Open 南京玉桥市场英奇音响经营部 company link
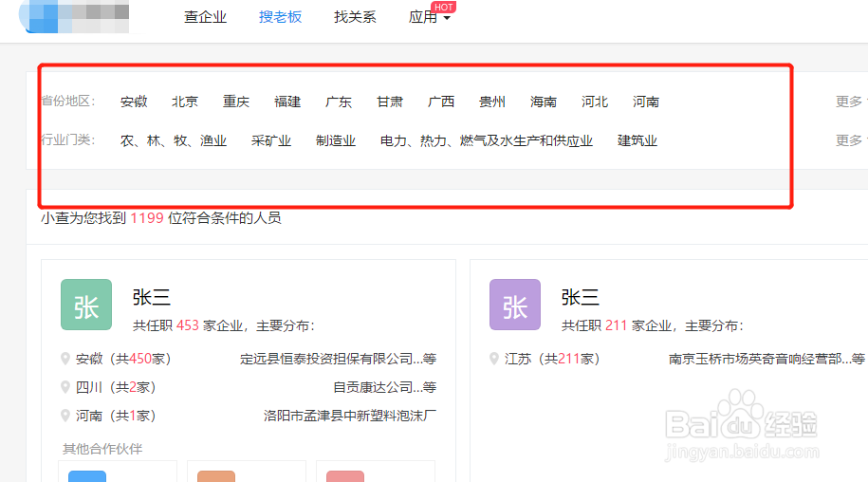 pyautogui.click(x=766, y=359)
